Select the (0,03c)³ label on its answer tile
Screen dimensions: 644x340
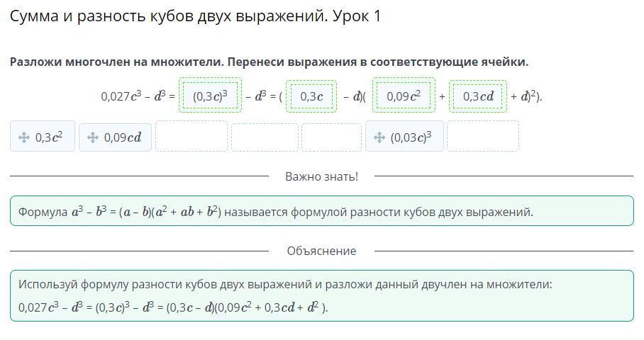[x=411, y=137]
